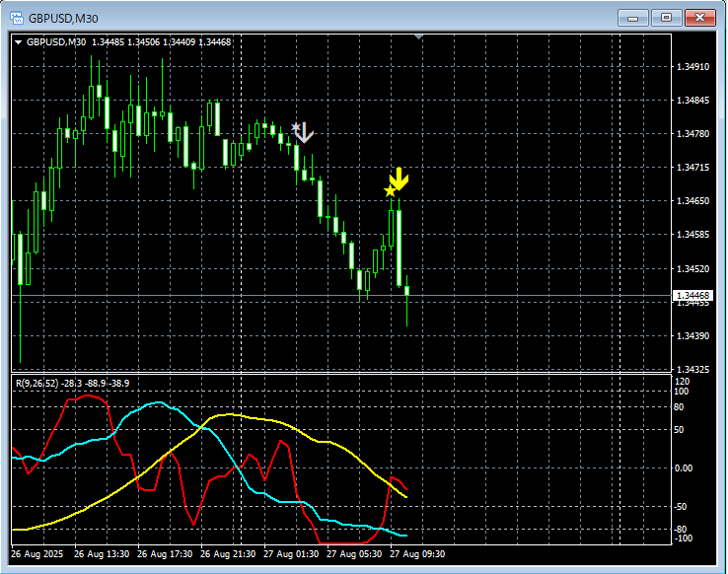Click the indicator scale value -100

click(x=684, y=538)
